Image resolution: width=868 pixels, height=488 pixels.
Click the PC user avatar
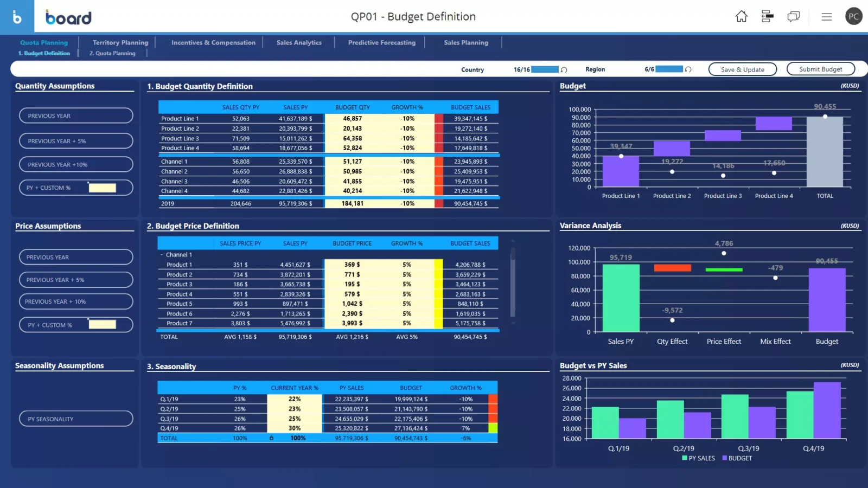click(853, 16)
